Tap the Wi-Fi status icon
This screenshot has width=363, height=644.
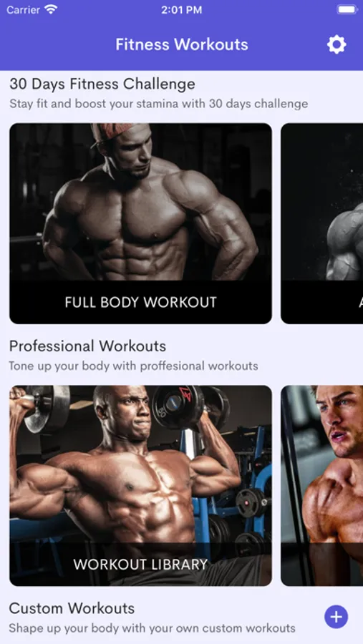tap(52, 9)
